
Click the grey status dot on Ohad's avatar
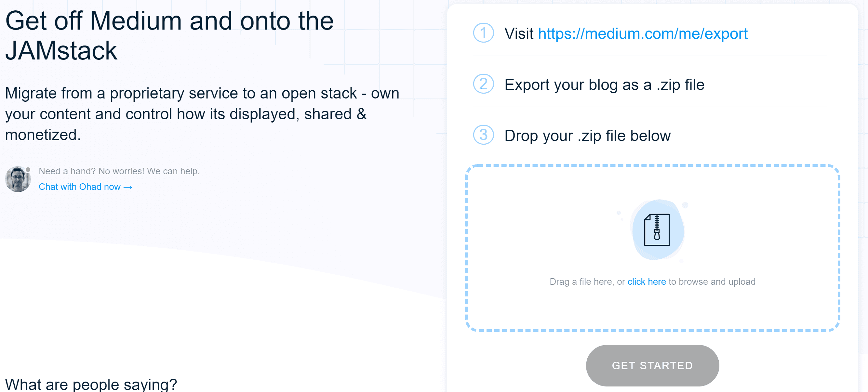(28, 170)
